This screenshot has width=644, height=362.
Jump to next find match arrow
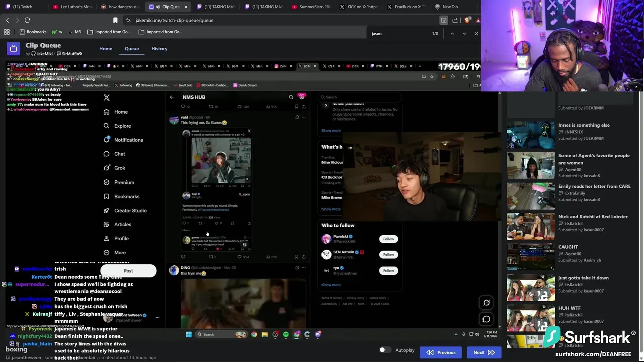[x=464, y=33]
